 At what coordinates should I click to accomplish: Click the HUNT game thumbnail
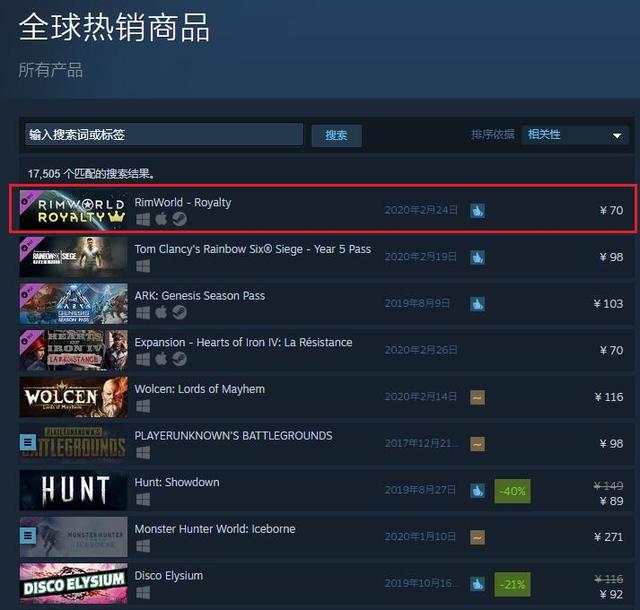[x=73, y=490]
